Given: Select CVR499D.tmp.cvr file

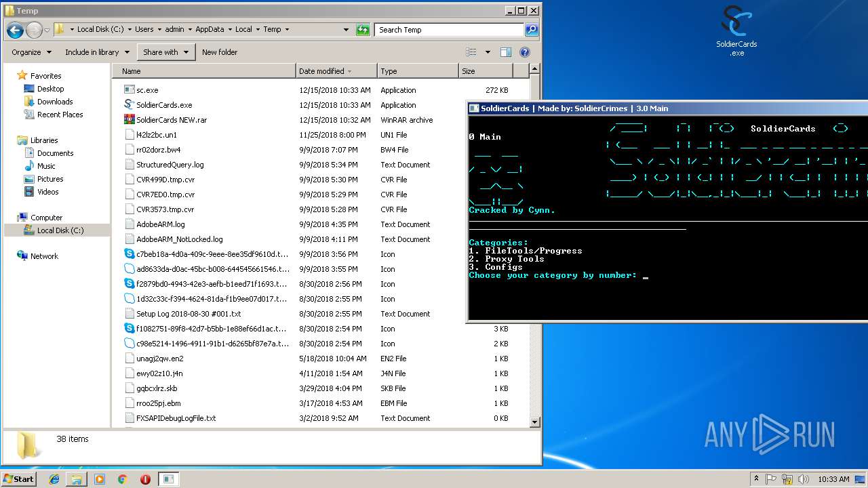Looking at the screenshot, I should pos(165,180).
